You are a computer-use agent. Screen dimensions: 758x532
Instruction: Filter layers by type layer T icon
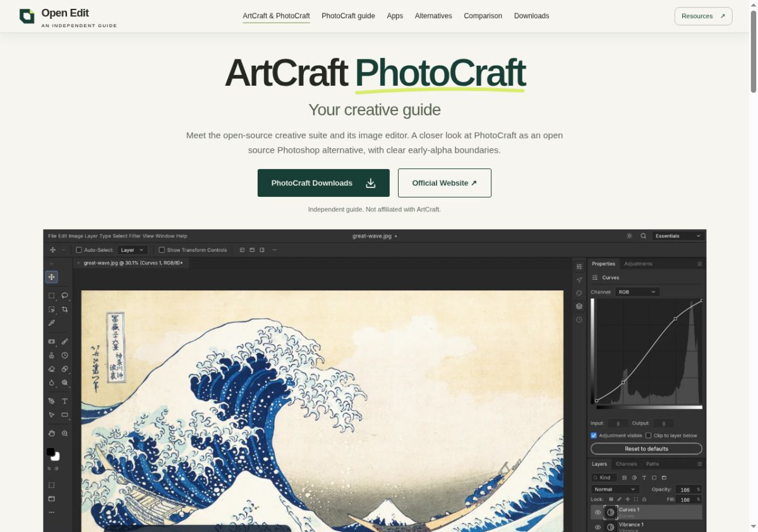click(x=644, y=478)
